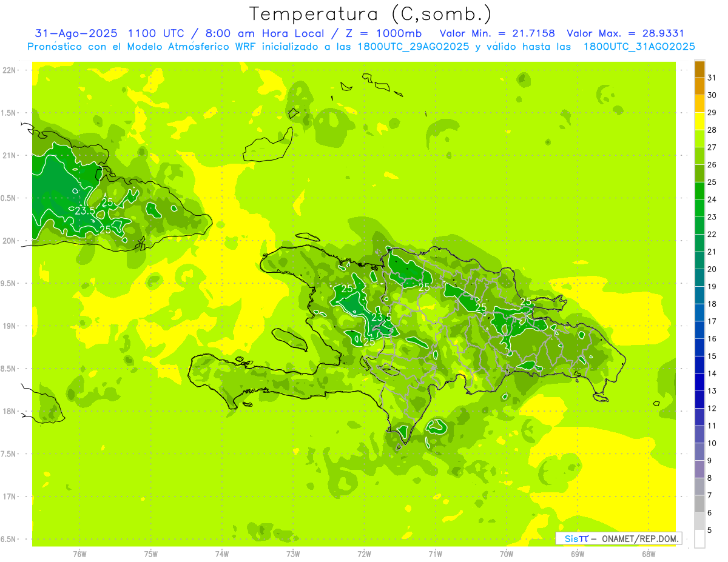Click the lime green 27–28 legend band
The height and width of the screenshot is (562, 728).
pyautogui.click(x=699, y=139)
